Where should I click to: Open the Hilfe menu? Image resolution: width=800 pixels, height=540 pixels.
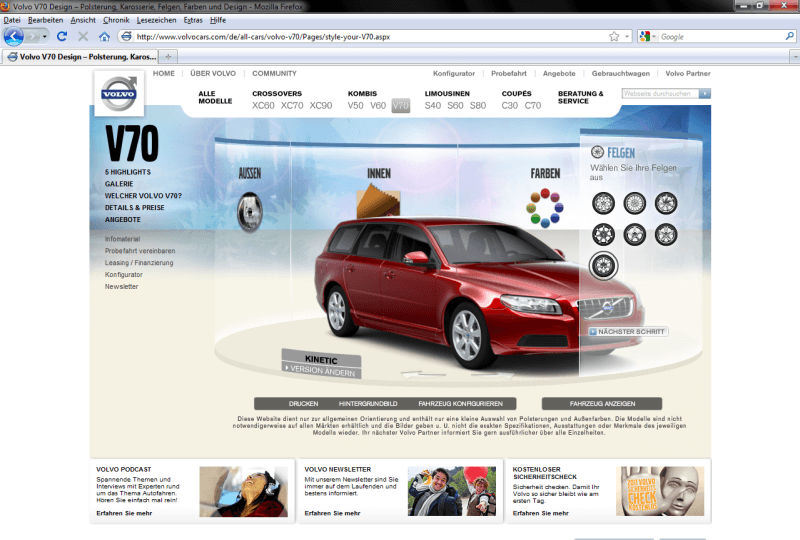pos(218,20)
